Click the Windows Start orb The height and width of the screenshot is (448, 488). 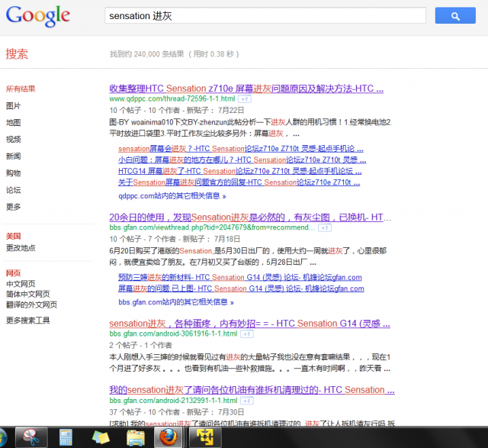tap(2, 438)
